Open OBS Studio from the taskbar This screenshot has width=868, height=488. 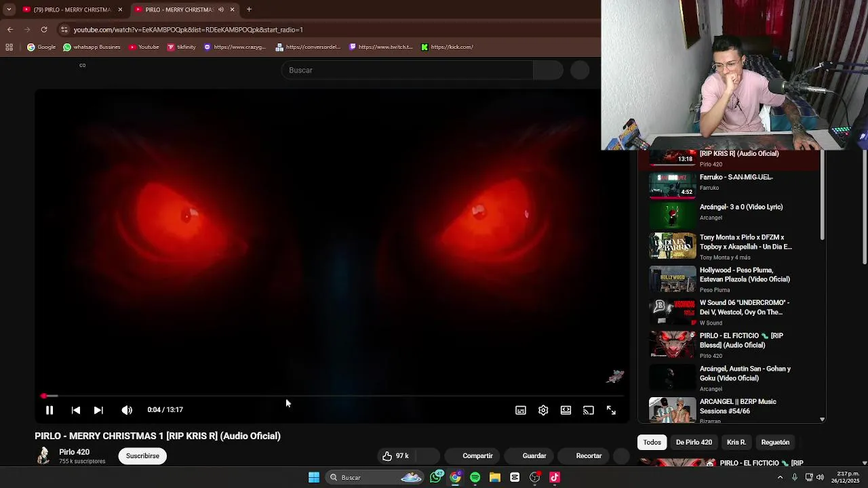pyautogui.click(x=535, y=478)
